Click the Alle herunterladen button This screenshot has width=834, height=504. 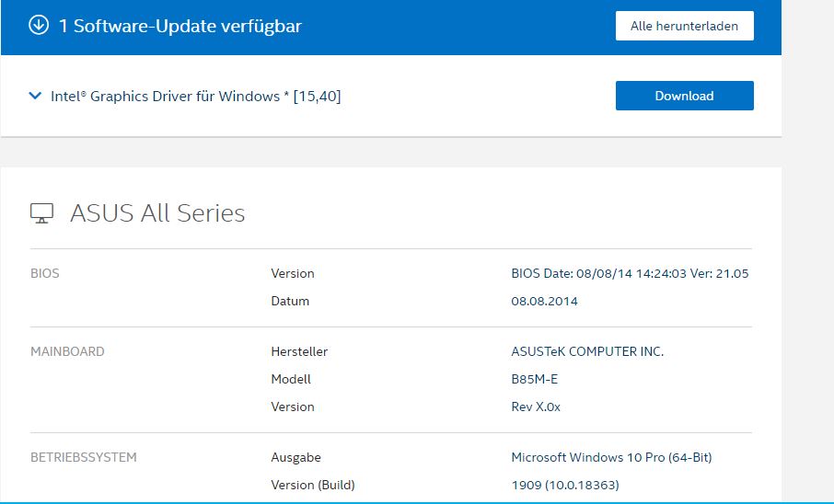pos(685,26)
